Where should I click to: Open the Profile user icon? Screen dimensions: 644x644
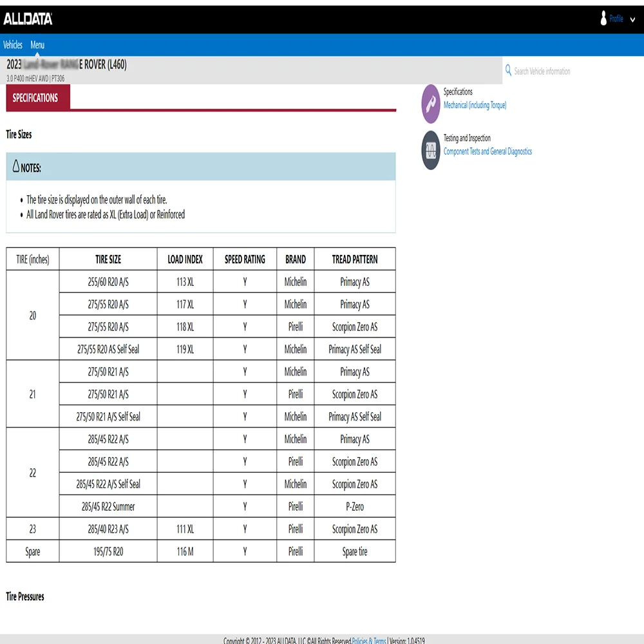click(603, 19)
